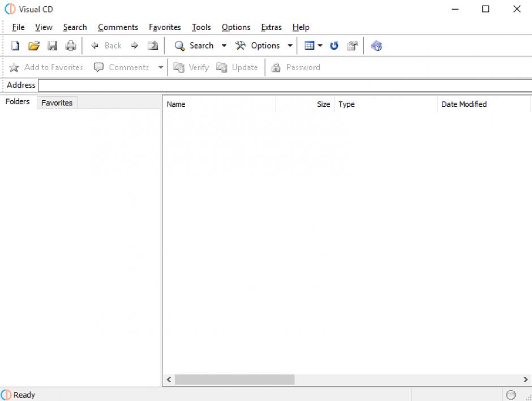
Task: Click the Search magnifier button
Action: tap(194, 45)
